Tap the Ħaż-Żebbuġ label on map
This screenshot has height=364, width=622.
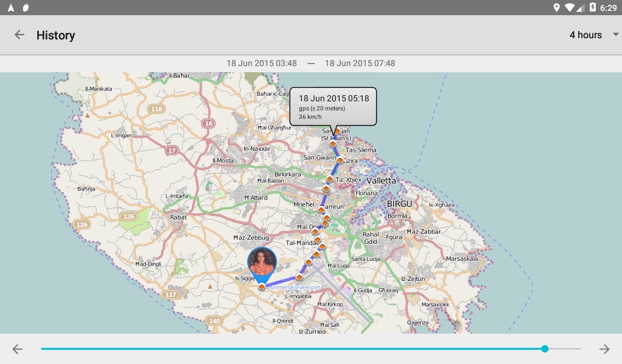pos(251,238)
